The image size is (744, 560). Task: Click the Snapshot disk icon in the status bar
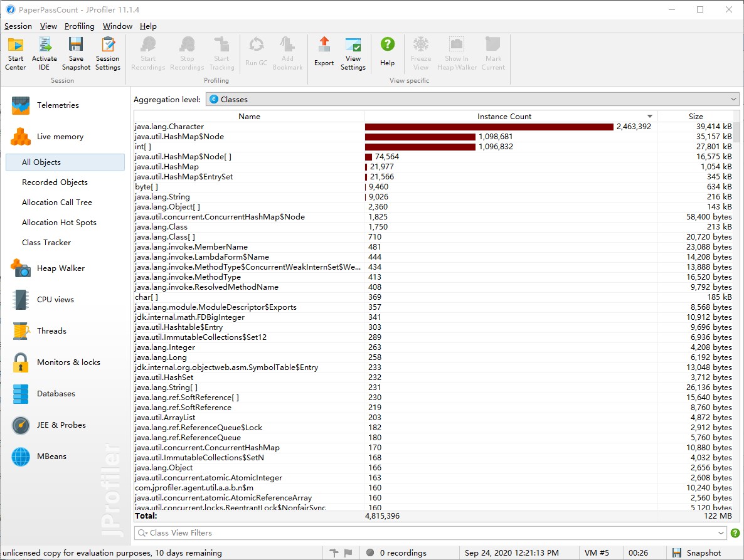pyautogui.click(x=677, y=553)
